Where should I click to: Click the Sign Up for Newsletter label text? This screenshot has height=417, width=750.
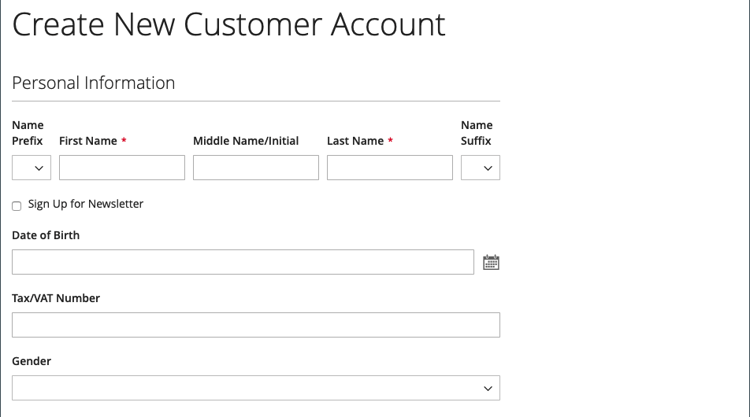coord(86,204)
